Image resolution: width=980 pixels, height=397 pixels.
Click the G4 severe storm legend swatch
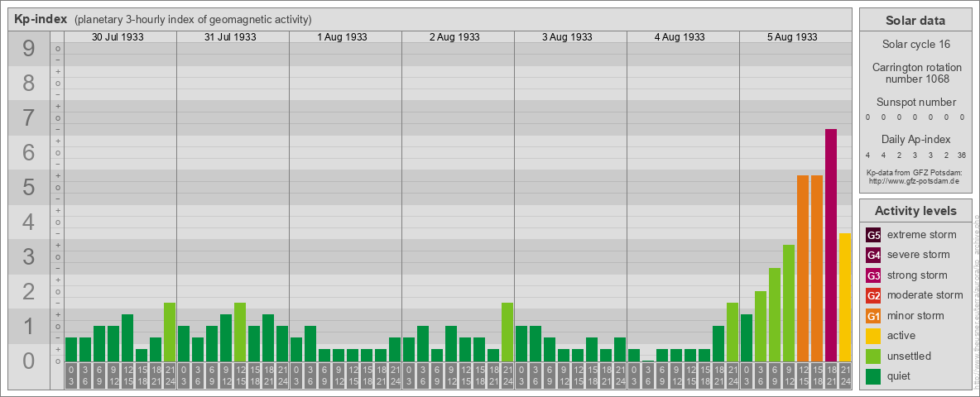[x=873, y=256]
